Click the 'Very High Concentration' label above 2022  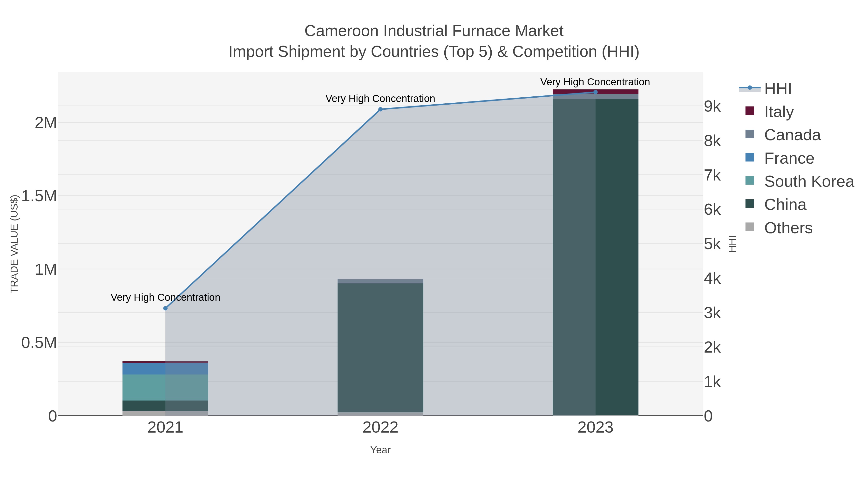(x=380, y=99)
